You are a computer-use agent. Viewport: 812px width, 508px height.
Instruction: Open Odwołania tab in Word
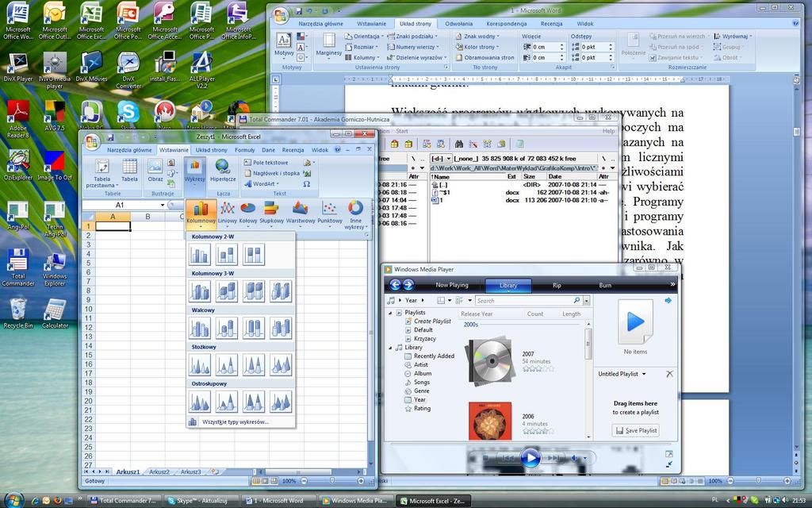tap(459, 24)
